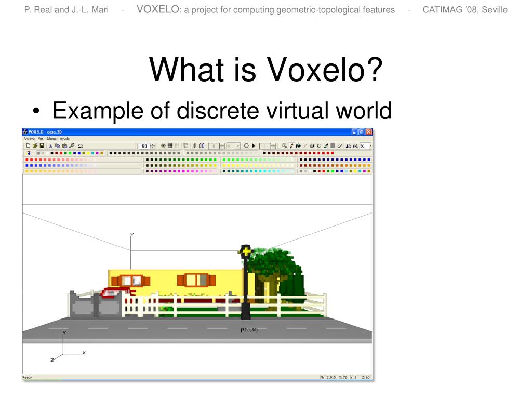Click the linked-boxes icon next to Paste

tap(72, 145)
